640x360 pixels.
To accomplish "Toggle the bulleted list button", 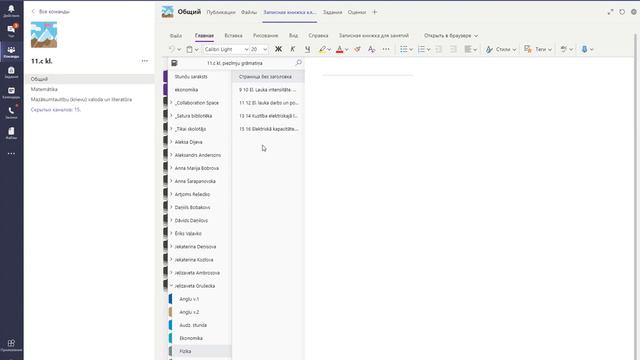I will pos(404,49).
